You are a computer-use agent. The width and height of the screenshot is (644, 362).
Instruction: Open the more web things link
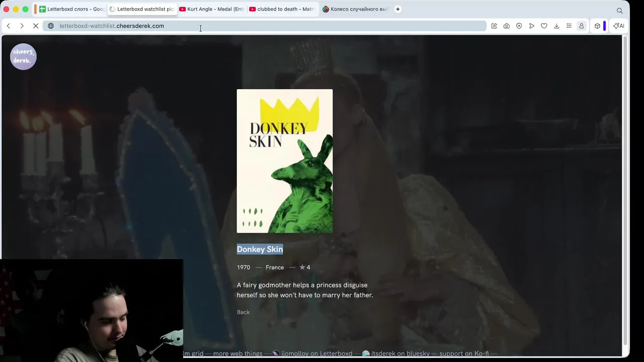237,353
